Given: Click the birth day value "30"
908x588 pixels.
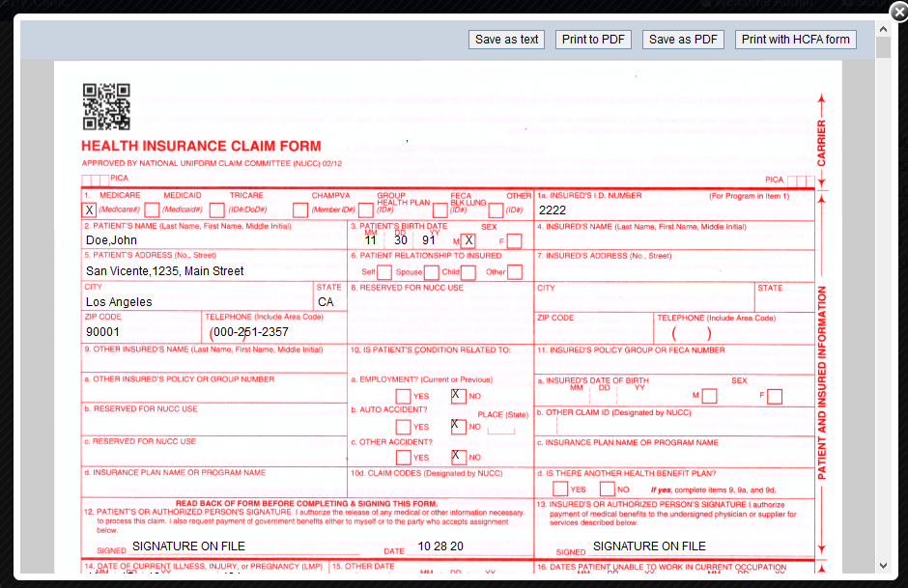Looking at the screenshot, I should point(401,240).
